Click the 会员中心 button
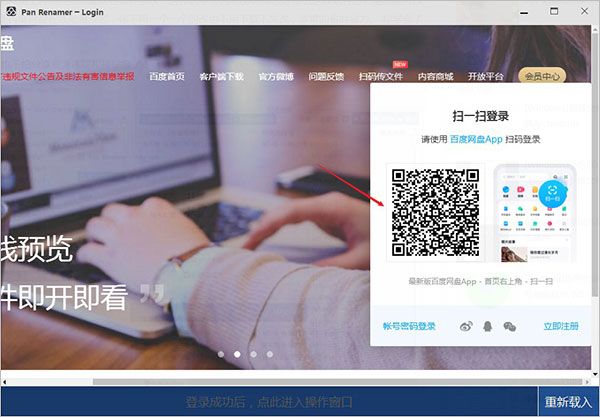 point(542,77)
